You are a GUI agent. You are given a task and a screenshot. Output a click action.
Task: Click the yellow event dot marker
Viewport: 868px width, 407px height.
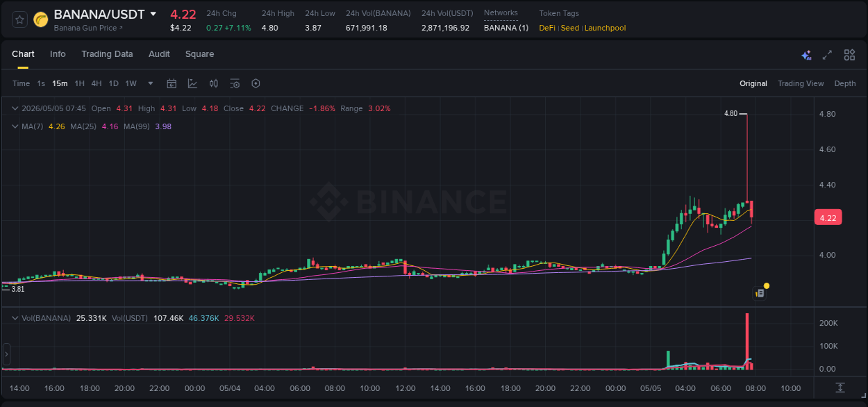tap(766, 285)
